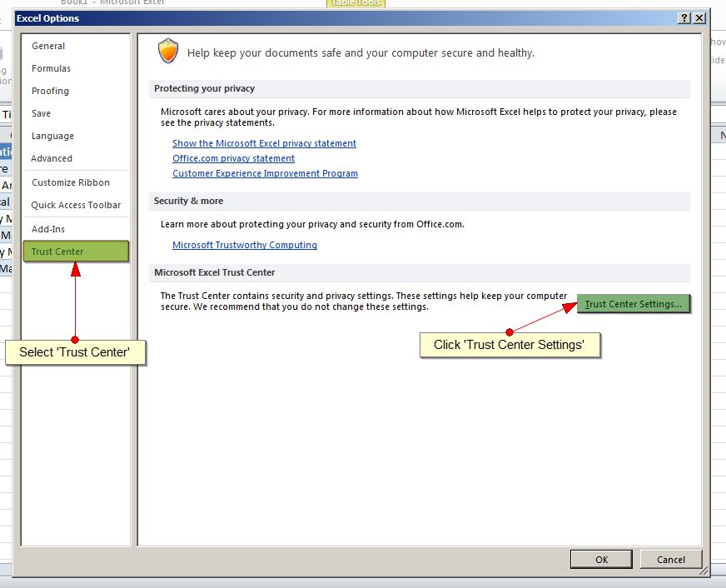The width and height of the screenshot is (726, 588).
Task: Open Quick Access Toolbar options
Action: tap(76, 205)
